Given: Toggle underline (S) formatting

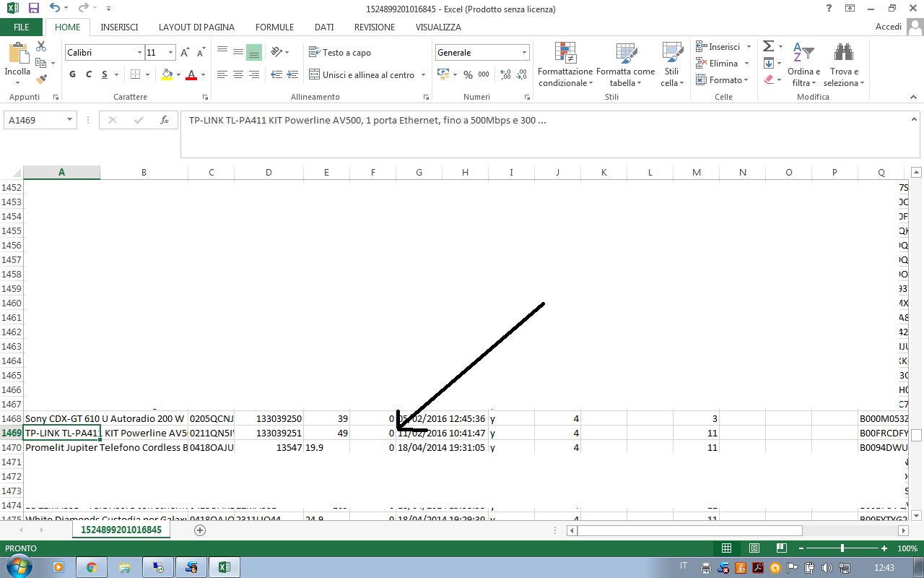Looking at the screenshot, I should (x=105, y=74).
